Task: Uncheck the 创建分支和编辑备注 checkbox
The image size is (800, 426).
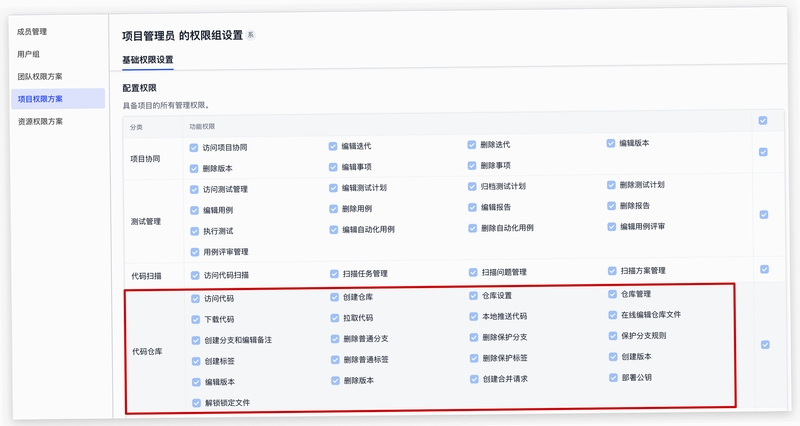Action: [196, 341]
